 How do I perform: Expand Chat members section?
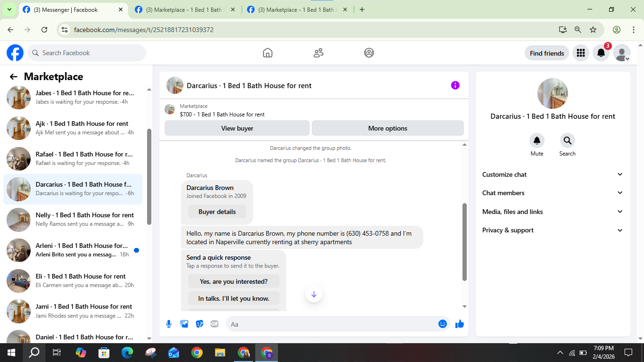point(553,193)
